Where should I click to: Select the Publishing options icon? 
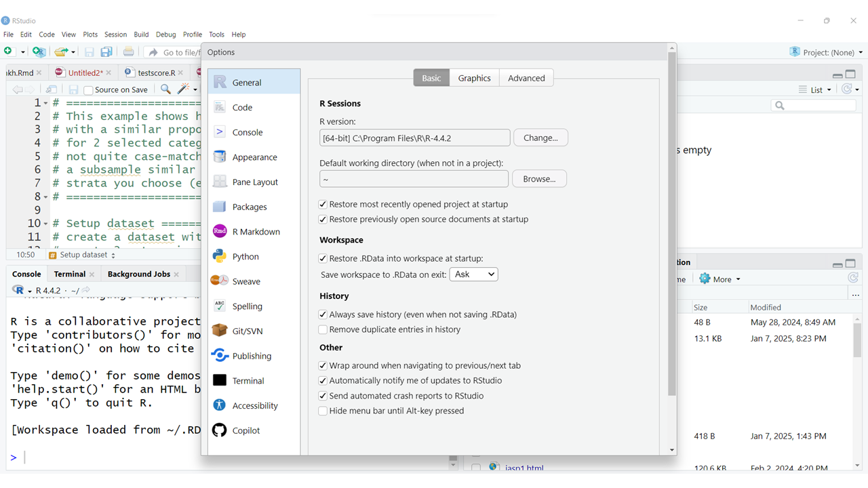tap(220, 355)
